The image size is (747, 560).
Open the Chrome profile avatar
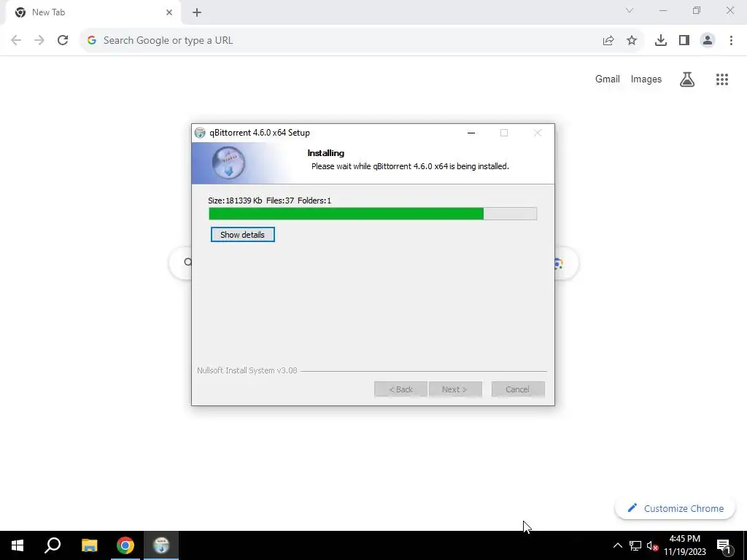point(708,41)
